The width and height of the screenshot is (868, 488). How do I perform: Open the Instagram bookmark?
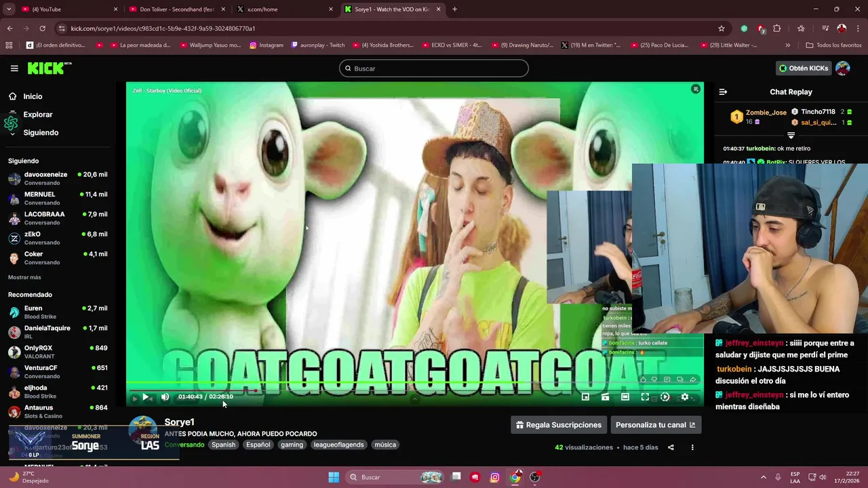(x=267, y=45)
